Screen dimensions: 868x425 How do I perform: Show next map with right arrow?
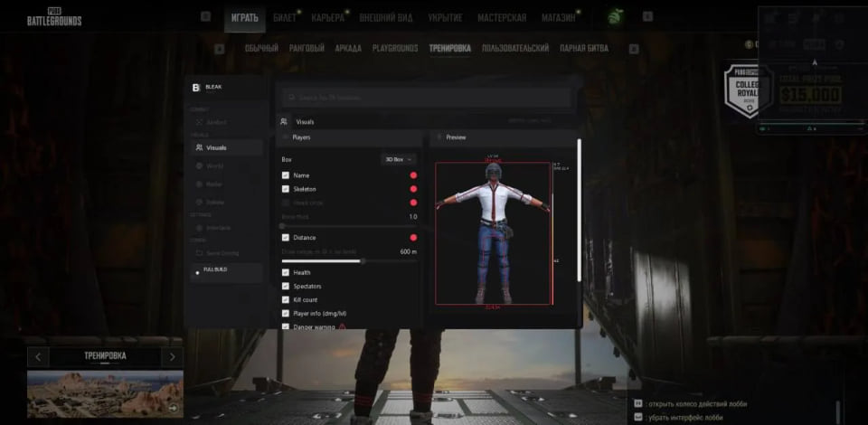coord(172,357)
